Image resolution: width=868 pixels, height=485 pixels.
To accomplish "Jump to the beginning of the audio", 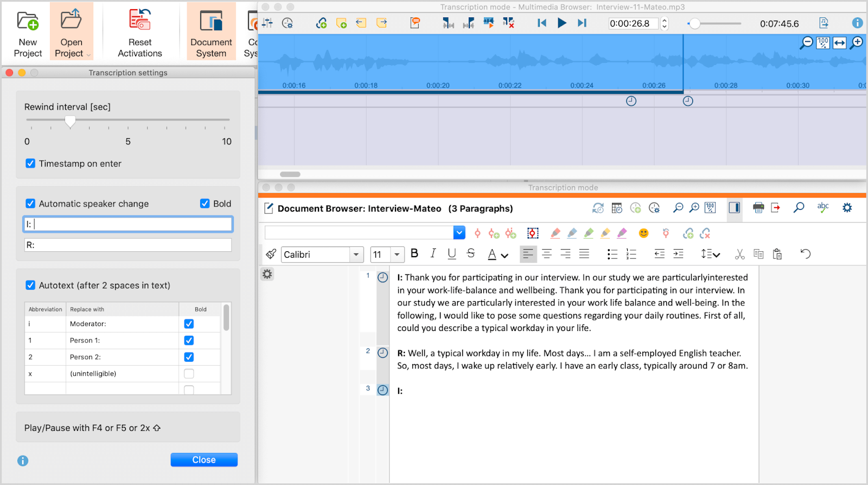I will pyautogui.click(x=541, y=23).
